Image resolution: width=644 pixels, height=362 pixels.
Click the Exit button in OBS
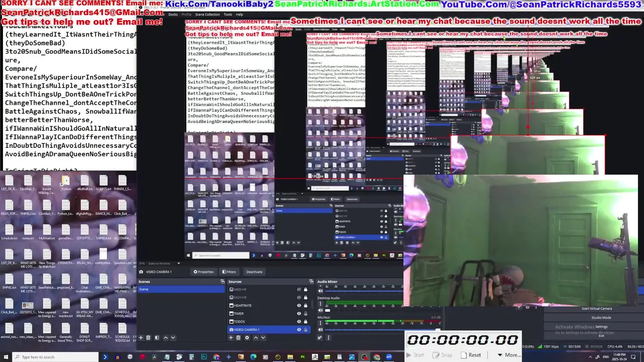(x=601, y=335)
